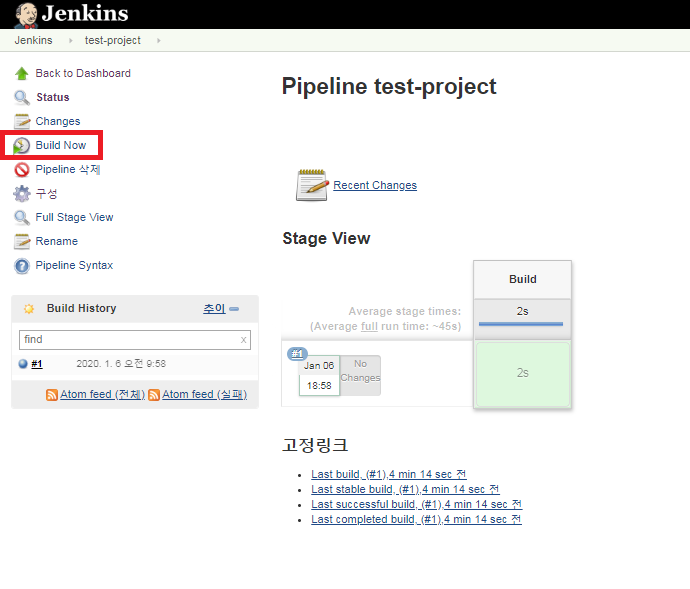The height and width of the screenshot is (589, 690).
Task: Open the Last build (#1) permalink
Action: click(x=389, y=475)
